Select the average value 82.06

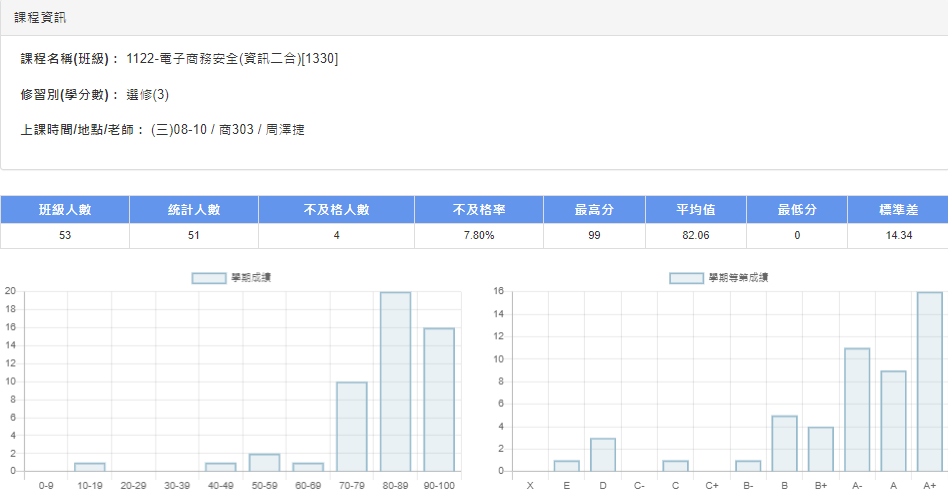pos(696,236)
